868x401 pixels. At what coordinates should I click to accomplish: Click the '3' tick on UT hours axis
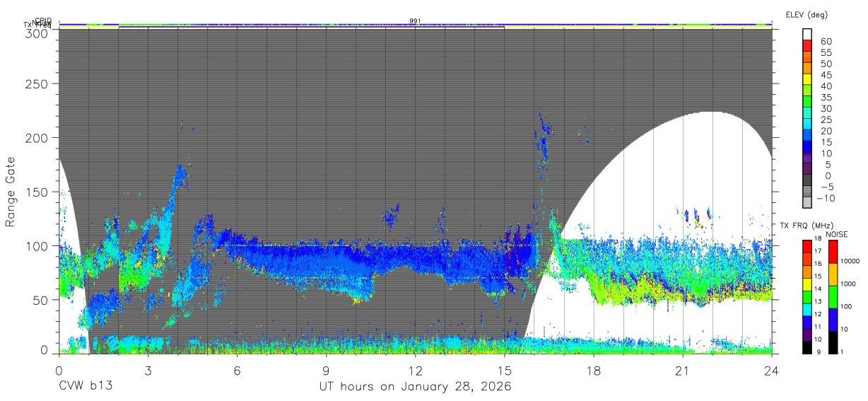point(148,370)
